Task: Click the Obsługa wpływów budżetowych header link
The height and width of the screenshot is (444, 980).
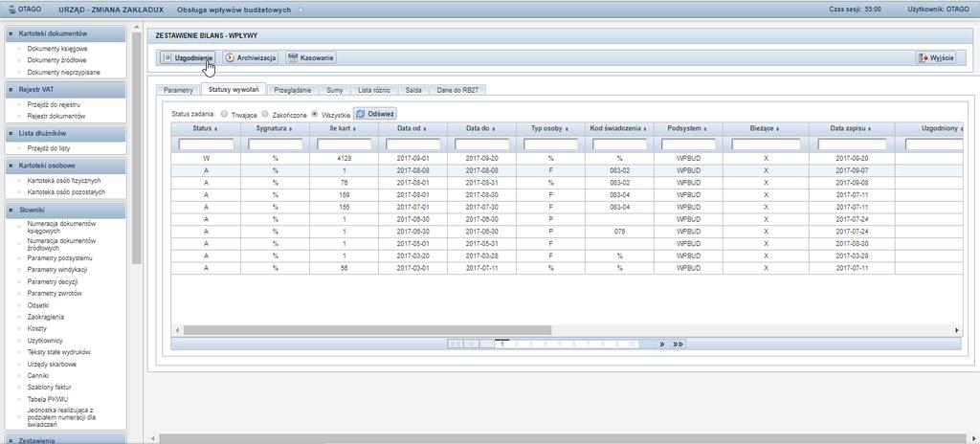Action: pyautogui.click(x=234, y=10)
